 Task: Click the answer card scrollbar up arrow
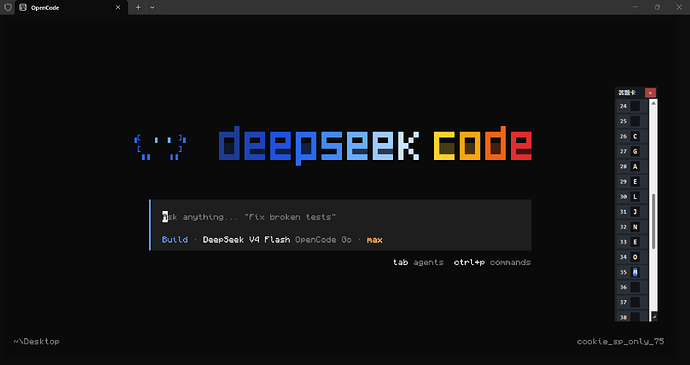[654, 103]
